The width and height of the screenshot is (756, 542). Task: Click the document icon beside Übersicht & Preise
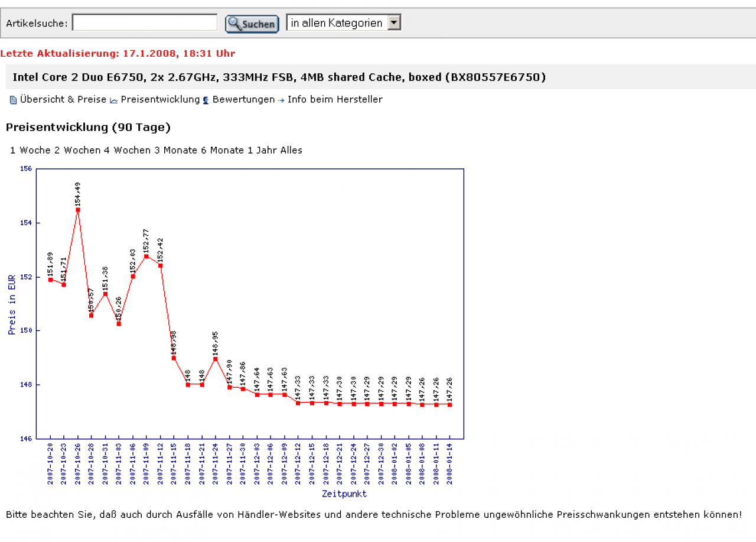[x=14, y=100]
